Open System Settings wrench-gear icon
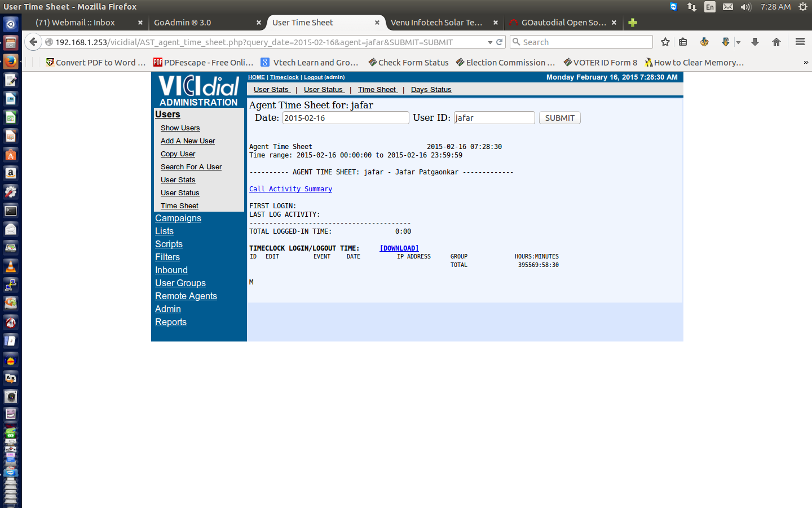 (x=11, y=192)
